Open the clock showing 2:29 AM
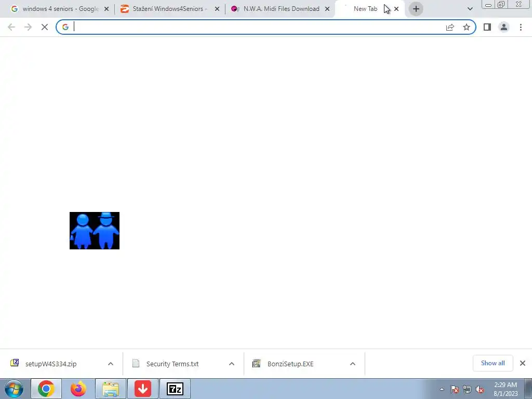The height and width of the screenshot is (399, 532). coord(506,389)
